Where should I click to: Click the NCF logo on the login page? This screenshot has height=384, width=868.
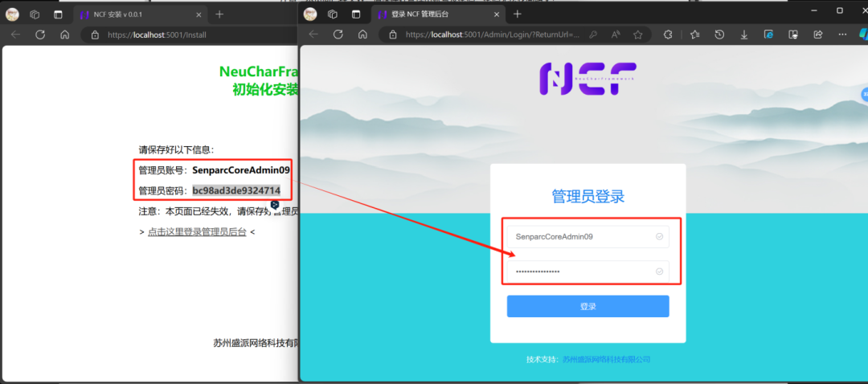pos(588,79)
